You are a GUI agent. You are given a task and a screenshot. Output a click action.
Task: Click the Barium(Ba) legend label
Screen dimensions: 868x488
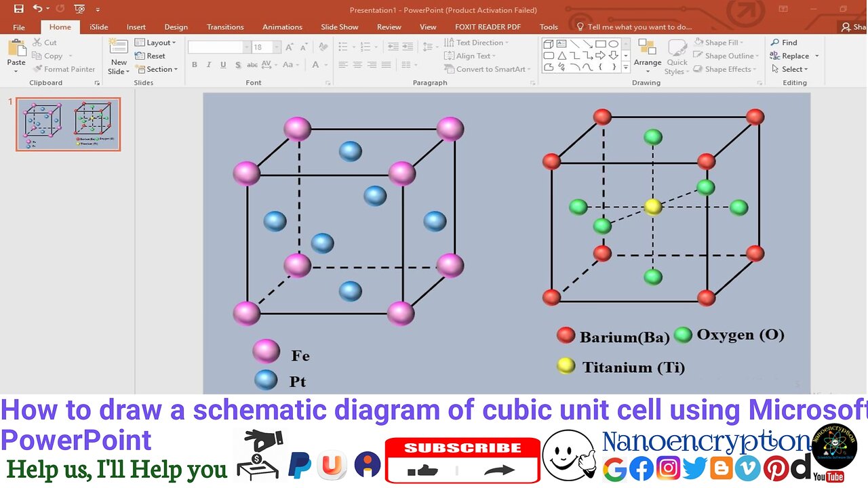625,337
